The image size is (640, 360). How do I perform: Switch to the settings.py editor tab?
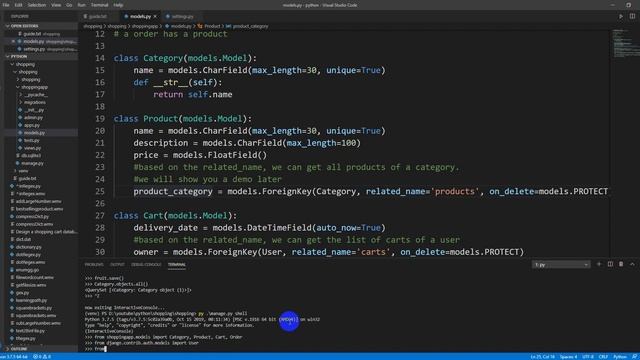(x=182, y=16)
